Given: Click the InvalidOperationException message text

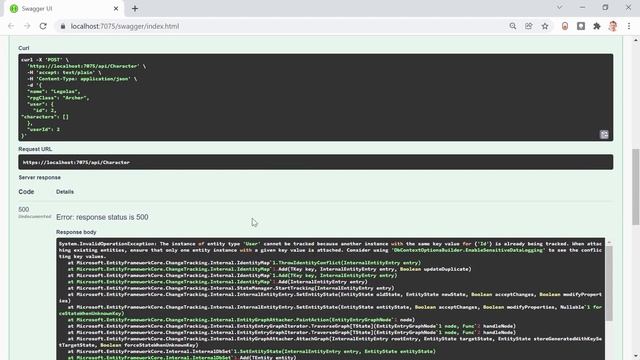Looking at the screenshot, I should click(x=330, y=250).
